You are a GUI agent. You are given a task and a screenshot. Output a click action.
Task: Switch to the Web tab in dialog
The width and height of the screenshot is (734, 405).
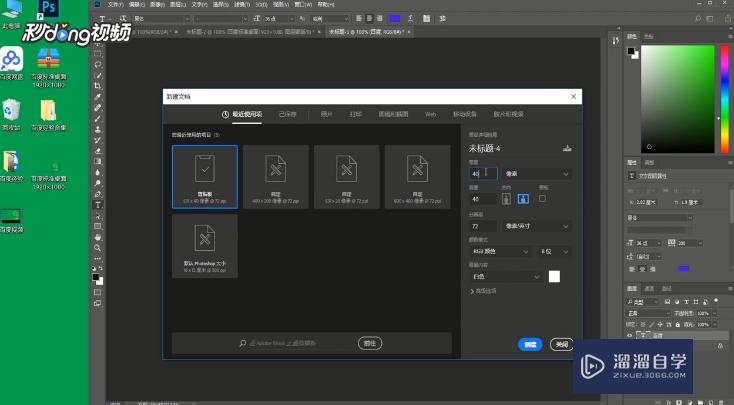click(431, 115)
